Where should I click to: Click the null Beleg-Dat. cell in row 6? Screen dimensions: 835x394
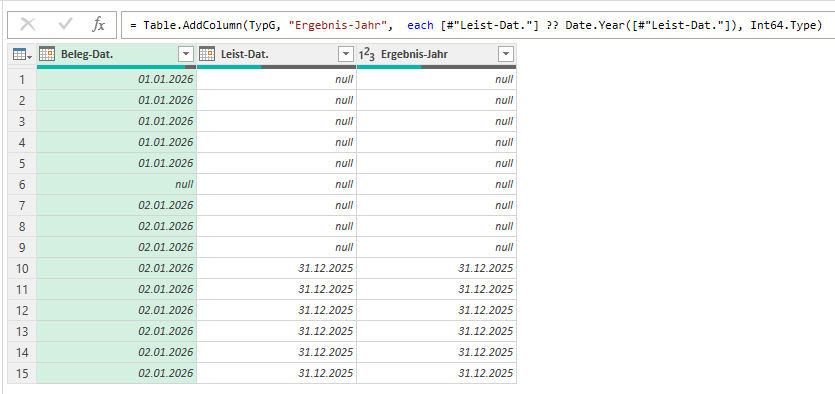(x=117, y=184)
